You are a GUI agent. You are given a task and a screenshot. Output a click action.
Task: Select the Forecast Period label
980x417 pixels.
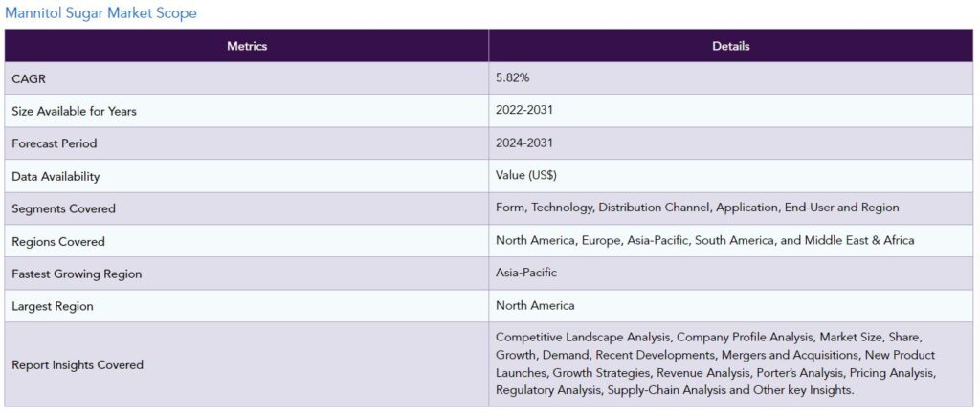[x=55, y=143]
